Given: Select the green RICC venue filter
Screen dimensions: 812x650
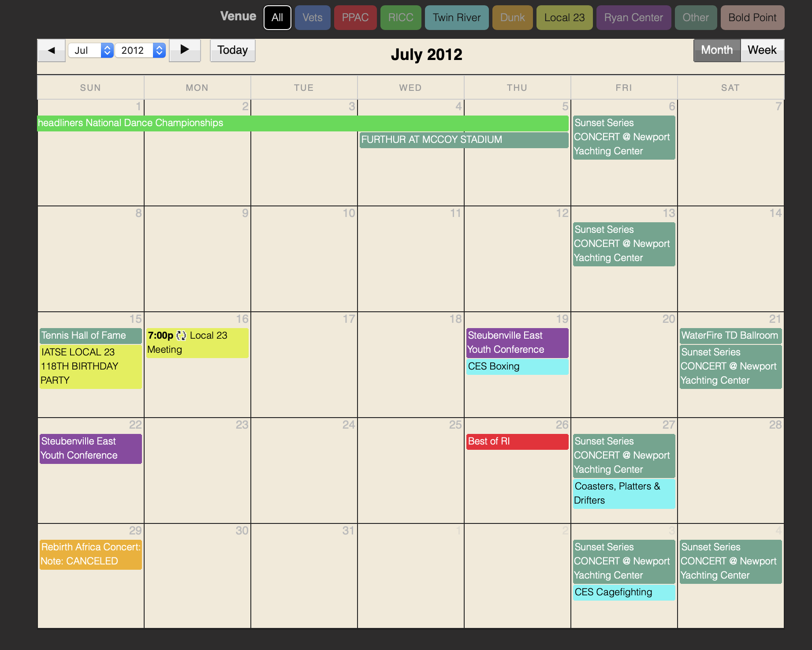Looking at the screenshot, I should [x=401, y=18].
